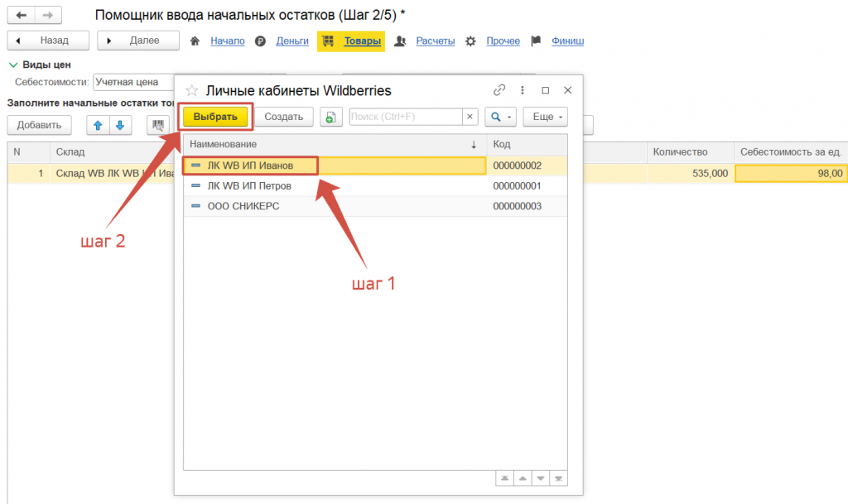The image size is (848, 504).
Task: Click the copy-create document icon with green plus
Action: point(330,118)
